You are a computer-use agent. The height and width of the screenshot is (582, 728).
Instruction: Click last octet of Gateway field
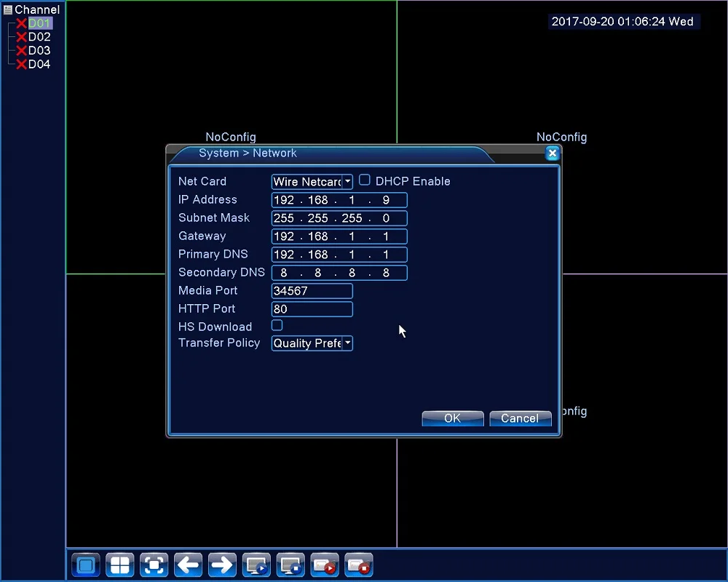click(x=386, y=236)
